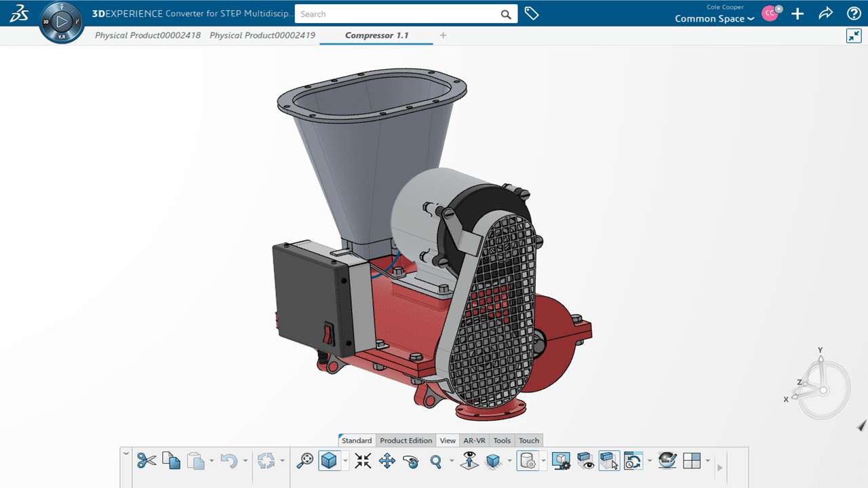Click the Share arrow button
The image size is (868, 488).
pos(825,14)
